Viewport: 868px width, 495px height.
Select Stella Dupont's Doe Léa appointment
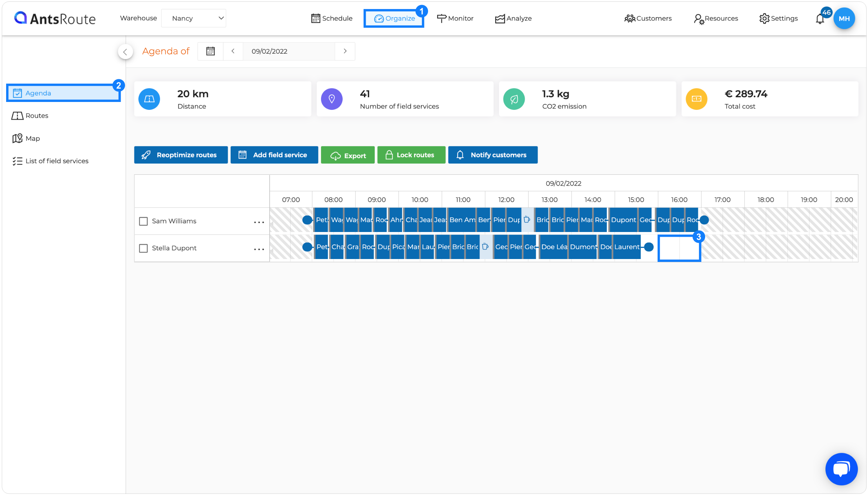pyautogui.click(x=554, y=247)
